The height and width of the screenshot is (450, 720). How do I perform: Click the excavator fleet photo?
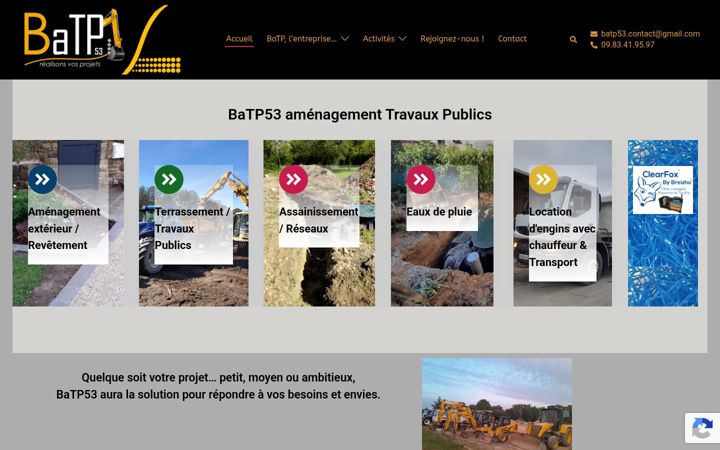[x=497, y=404]
